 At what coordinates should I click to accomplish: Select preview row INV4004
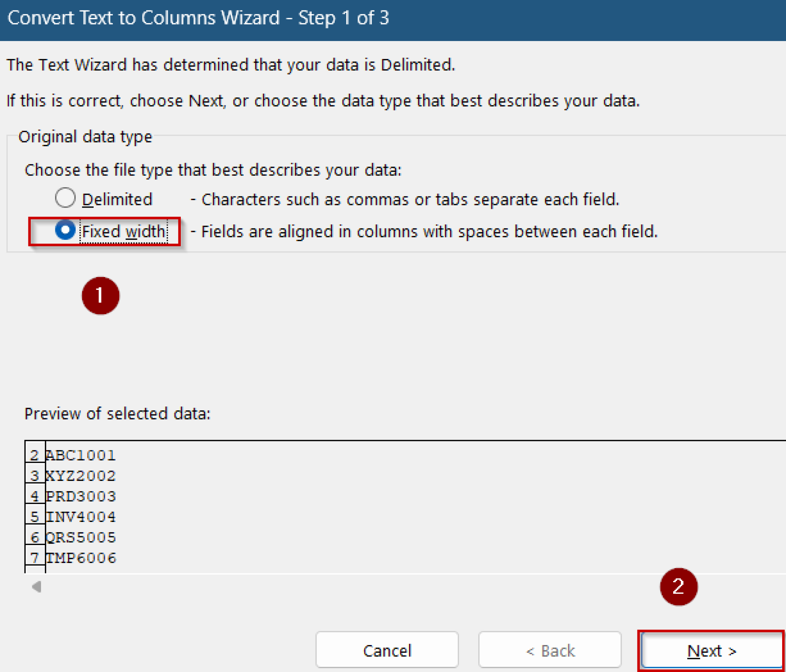(81, 517)
